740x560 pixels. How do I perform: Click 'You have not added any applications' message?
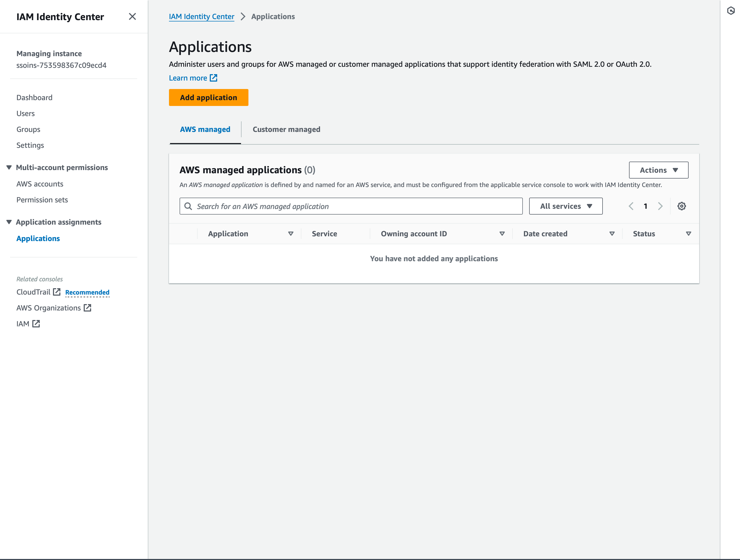(434, 259)
